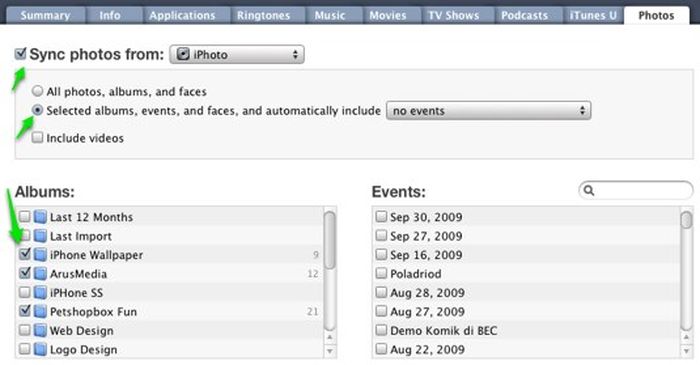Check the Poladriod event
Screen dimensions: 700x365
[381, 273]
